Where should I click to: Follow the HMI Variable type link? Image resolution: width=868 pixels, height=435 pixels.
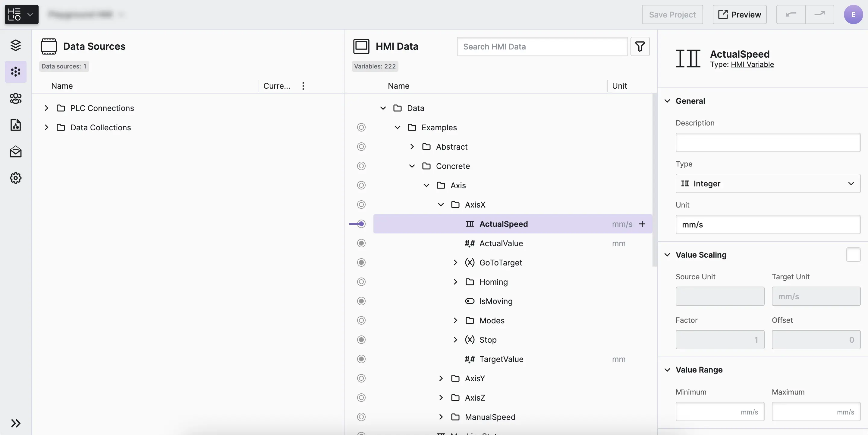click(752, 65)
